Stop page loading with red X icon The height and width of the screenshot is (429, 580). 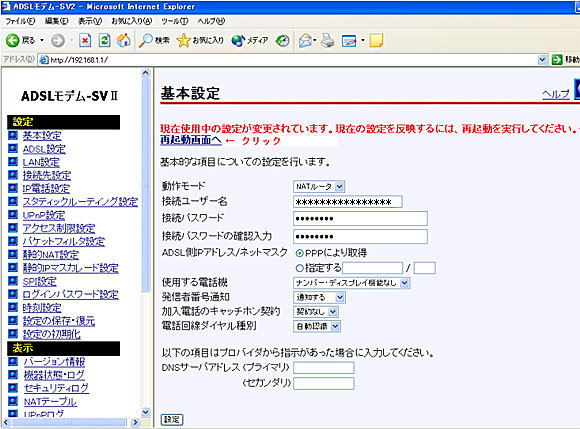click(x=85, y=40)
